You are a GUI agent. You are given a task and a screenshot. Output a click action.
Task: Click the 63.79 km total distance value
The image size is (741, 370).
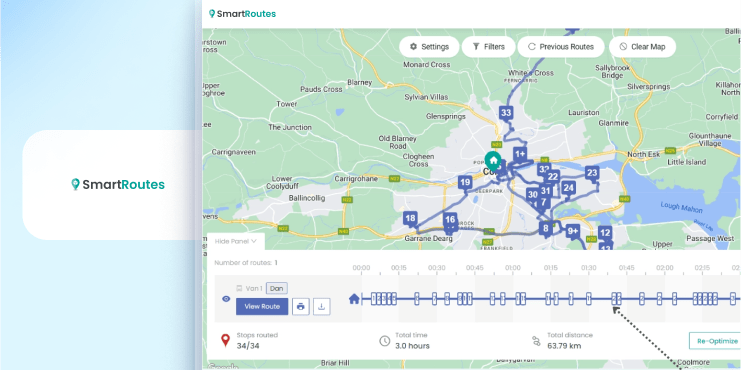point(563,346)
